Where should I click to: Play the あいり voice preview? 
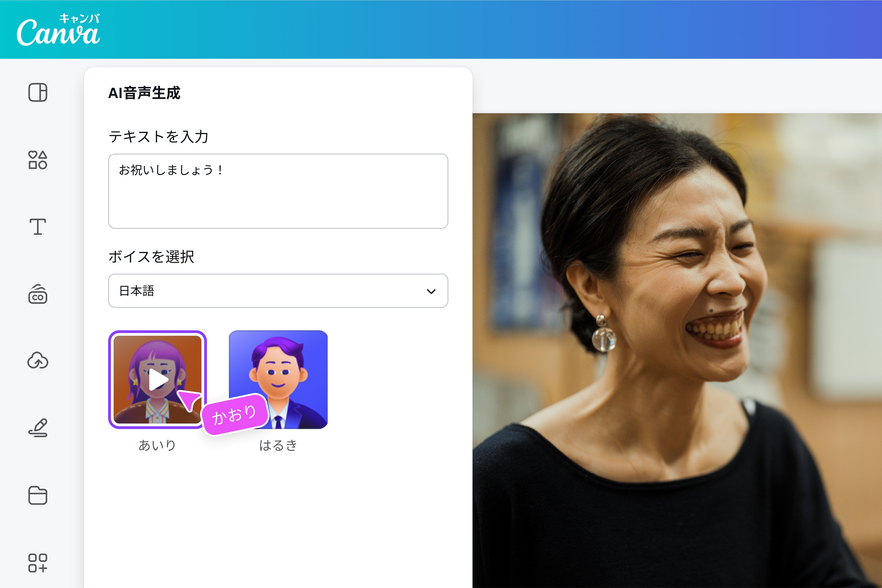159,380
